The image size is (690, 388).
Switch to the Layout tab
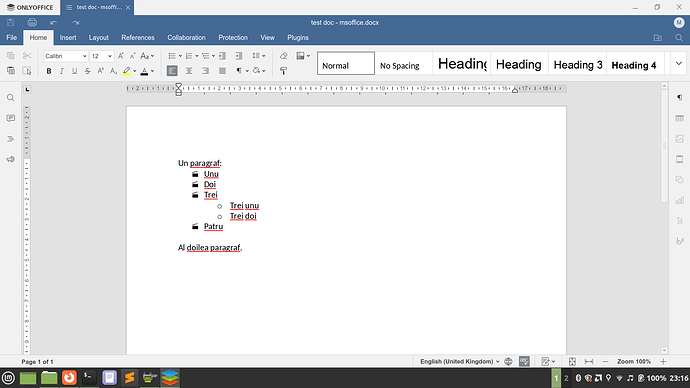[99, 38]
